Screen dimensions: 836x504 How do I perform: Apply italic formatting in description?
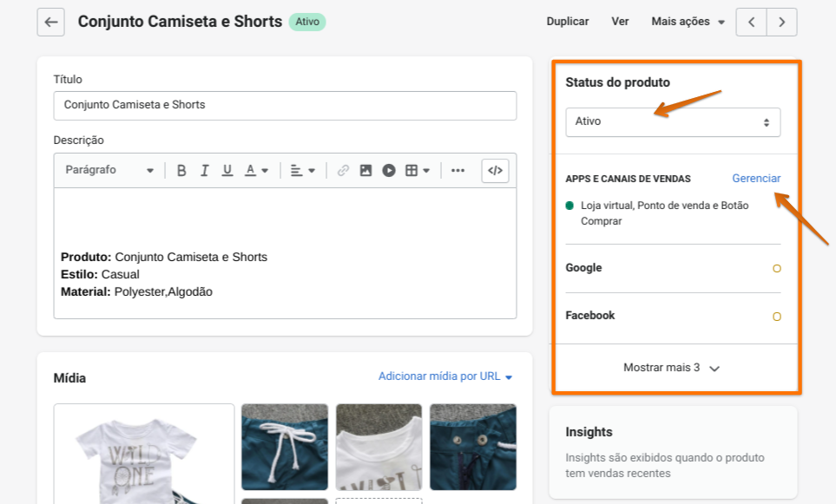tap(205, 171)
